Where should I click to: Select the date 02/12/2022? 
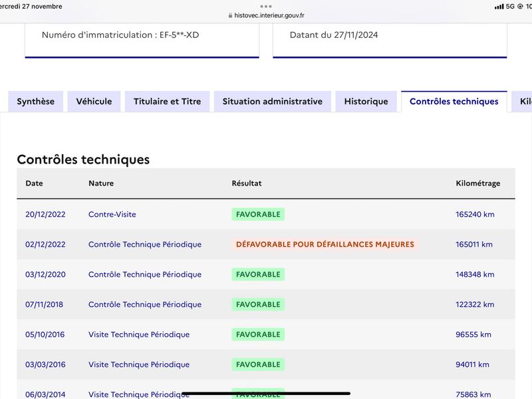pos(45,244)
